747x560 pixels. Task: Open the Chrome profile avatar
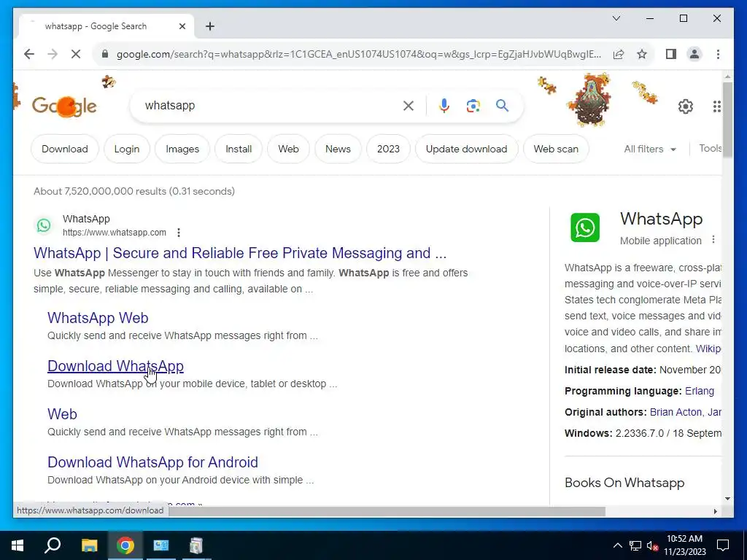tap(694, 54)
